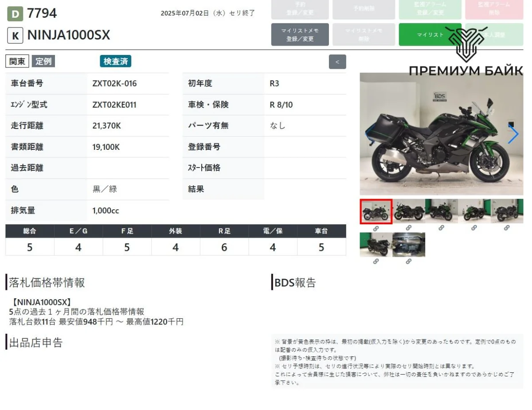Viewport: 532px width, 410px height.
Task: Click the 予約 登録/変更 button
Action: pyautogui.click(x=300, y=9)
